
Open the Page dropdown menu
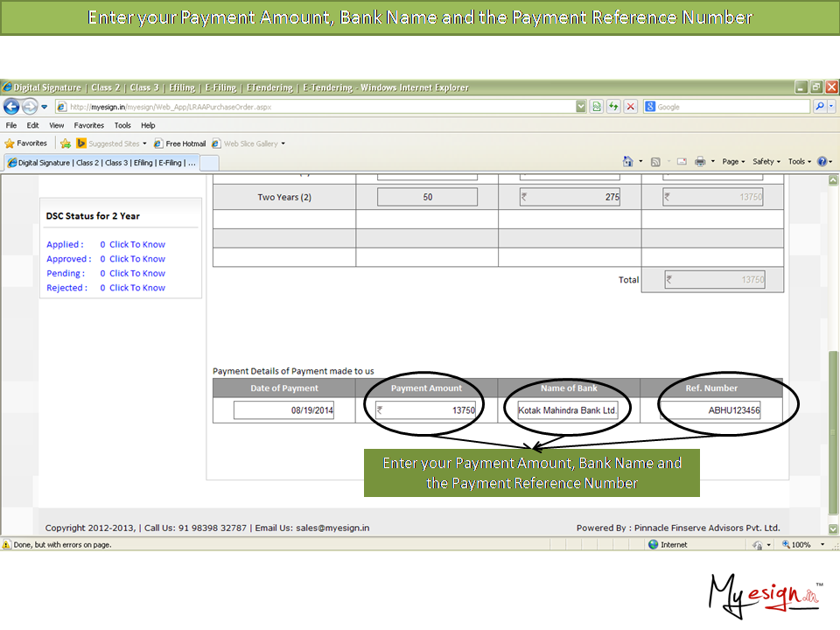(733, 162)
